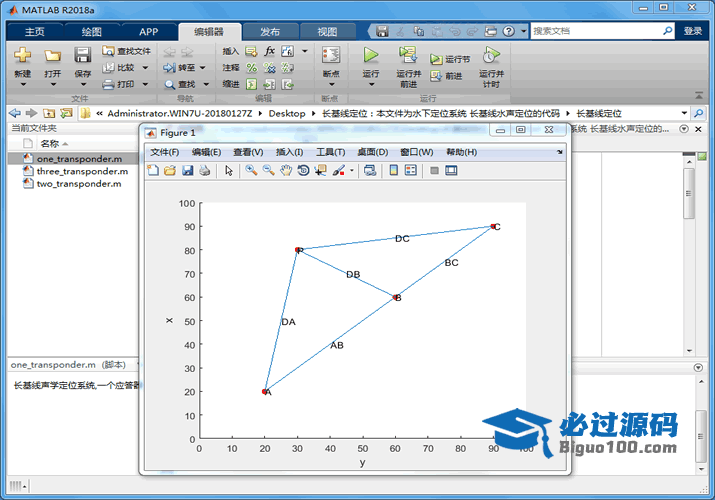Click the green Run (运行) arrow
Image resolution: width=715 pixels, height=500 pixels.
point(371,55)
